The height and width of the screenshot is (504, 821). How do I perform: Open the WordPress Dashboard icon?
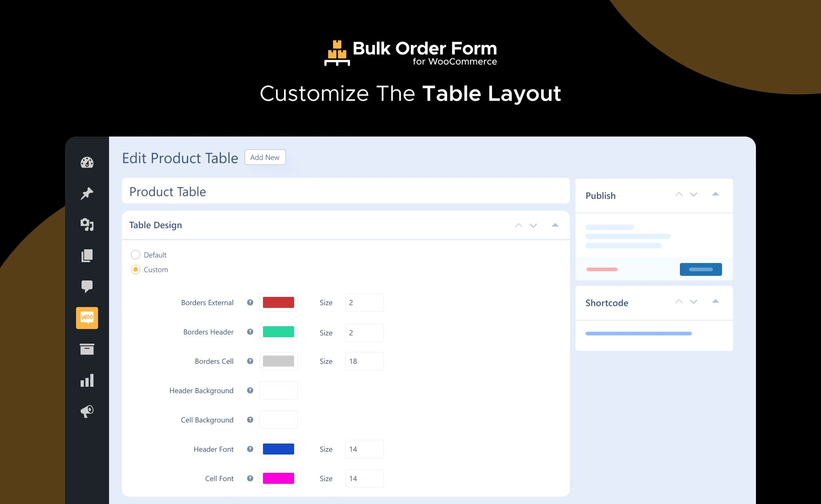pos(87,162)
